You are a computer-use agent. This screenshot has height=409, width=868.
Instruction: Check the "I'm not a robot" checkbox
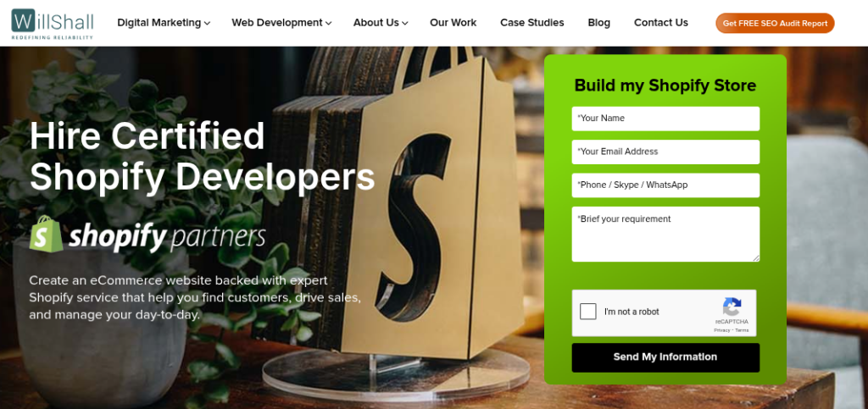tap(588, 311)
